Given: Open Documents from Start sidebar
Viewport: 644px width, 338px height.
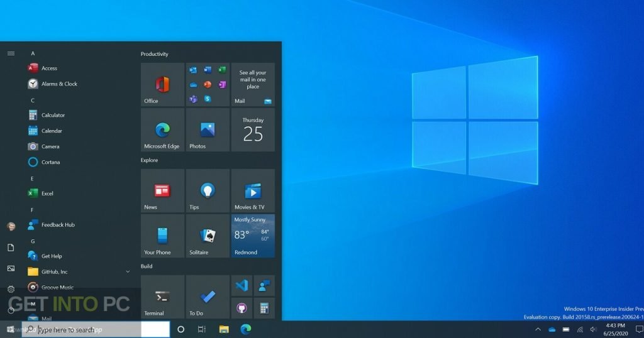Looking at the screenshot, I should [x=11, y=248].
